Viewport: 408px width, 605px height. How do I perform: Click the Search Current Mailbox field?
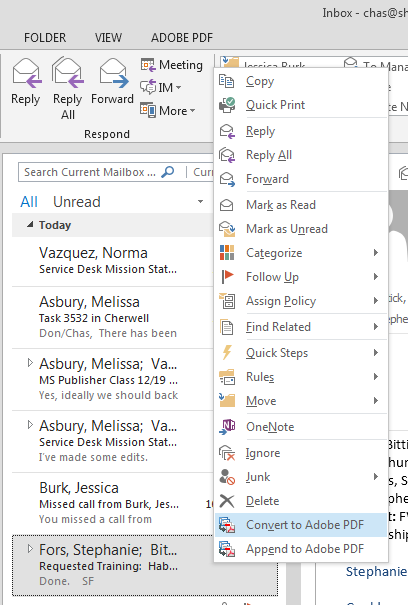(x=91, y=172)
